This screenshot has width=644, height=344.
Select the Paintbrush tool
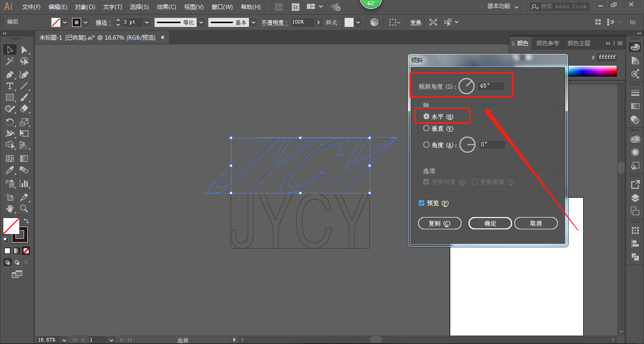pyautogui.click(x=24, y=97)
